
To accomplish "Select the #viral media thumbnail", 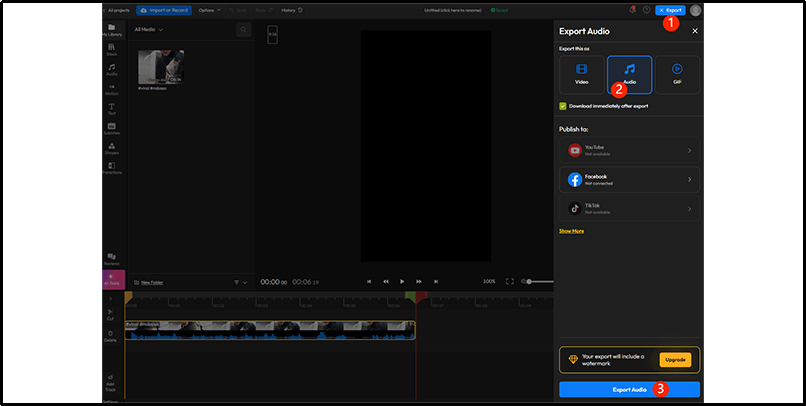I will point(161,67).
